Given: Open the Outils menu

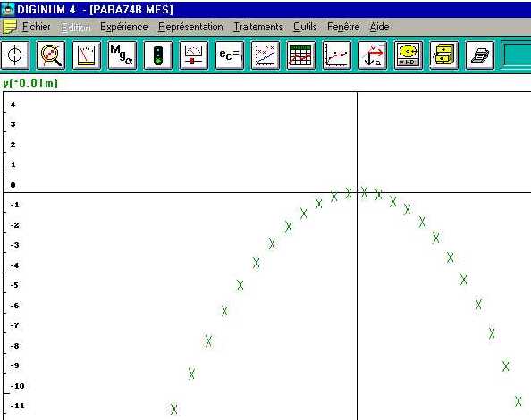Looking at the screenshot, I should (x=305, y=27).
